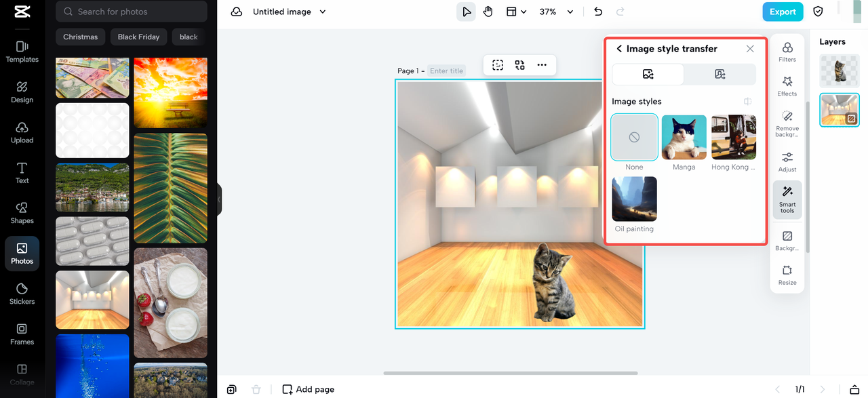Open the Resize tool
Screen dimensions: 868x398
click(787, 275)
